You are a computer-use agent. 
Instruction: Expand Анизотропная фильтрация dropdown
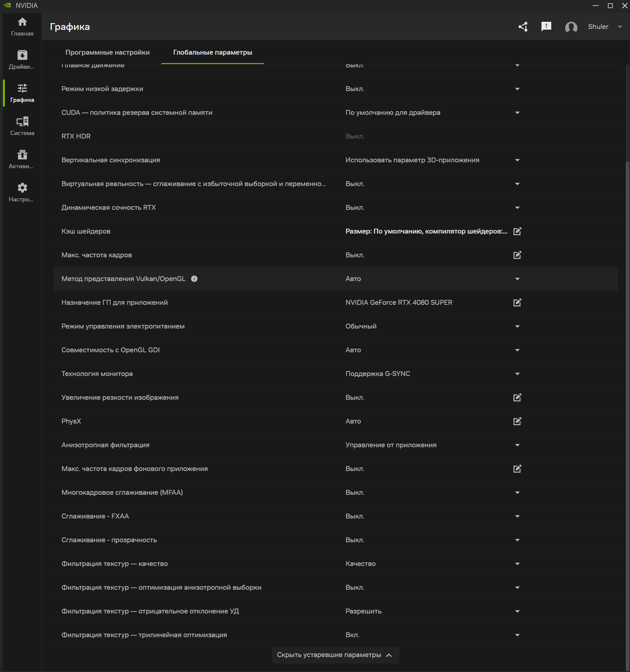click(x=517, y=445)
